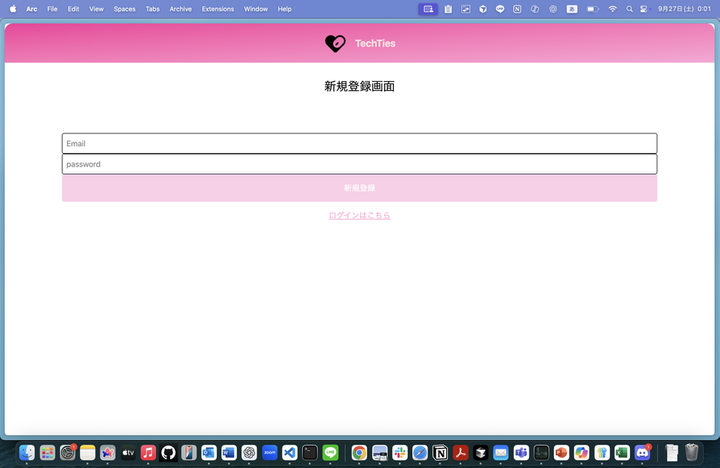The width and height of the screenshot is (720, 468).
Task: Open Finder from the Dock
Action: click(x=27, y=453)
